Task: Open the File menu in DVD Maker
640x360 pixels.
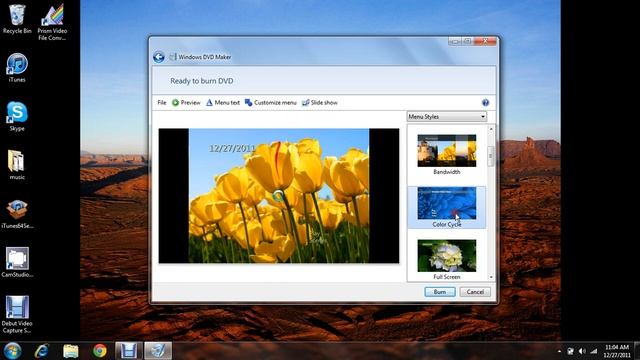Action: (x=162, y=103)
